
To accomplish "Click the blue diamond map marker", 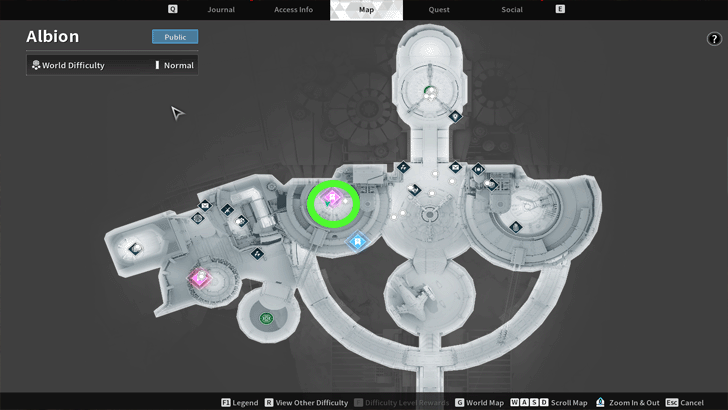I will pos(358,241).
